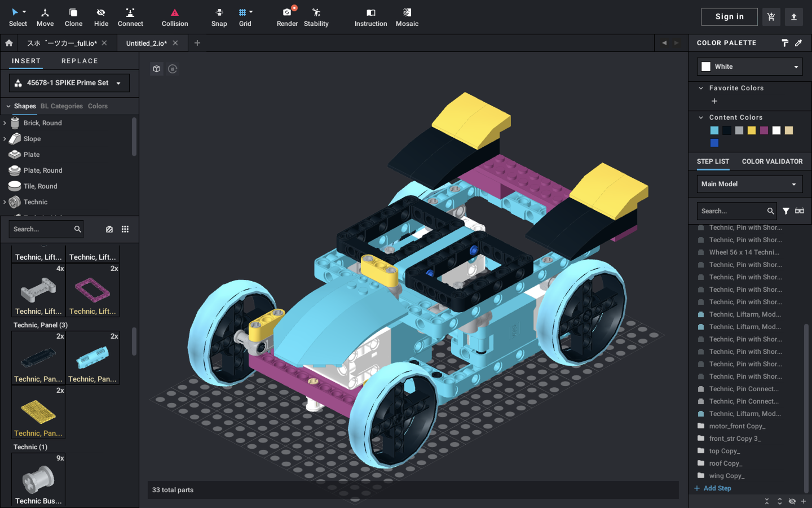Toggle the Snap option
812x508 pixels.
[x=219, y=17]
